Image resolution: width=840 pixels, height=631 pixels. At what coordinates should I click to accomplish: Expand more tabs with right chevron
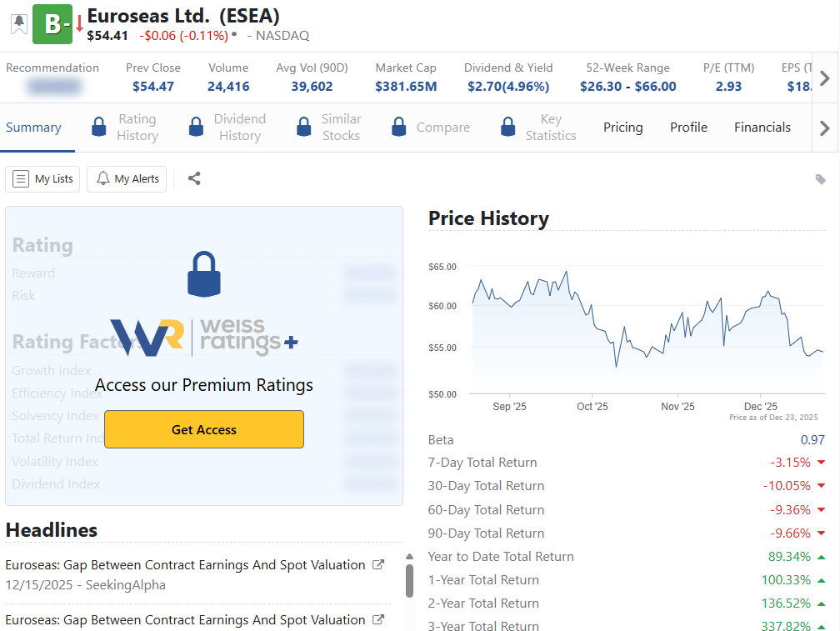click(824, 128)
